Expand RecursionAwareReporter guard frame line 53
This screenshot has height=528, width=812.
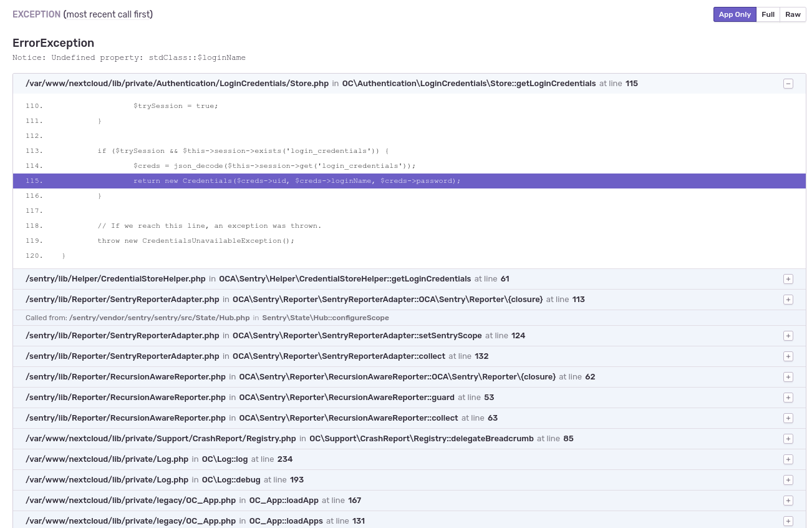point(788,398)
